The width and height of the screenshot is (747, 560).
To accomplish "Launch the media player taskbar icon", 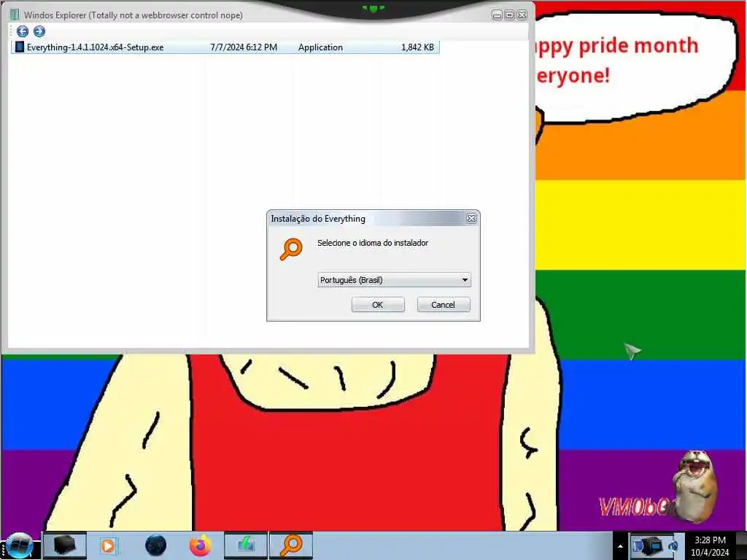I will [x=108, y=545].
